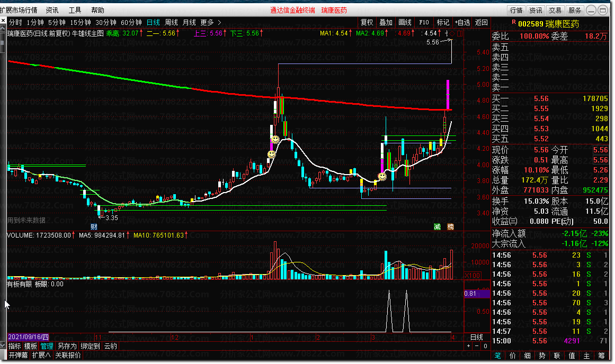The image size is (615, 364).
Task: Select the 联 linked tab
Action: [x=557, y=356]
